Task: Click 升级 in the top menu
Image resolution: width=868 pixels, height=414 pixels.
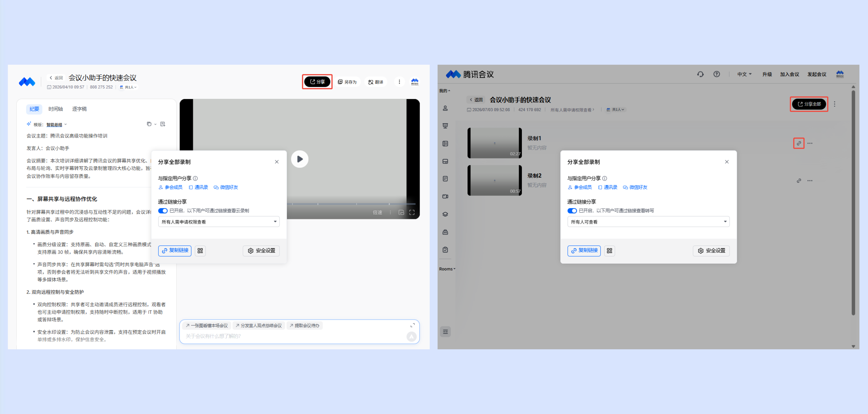Action: (767, 74)
